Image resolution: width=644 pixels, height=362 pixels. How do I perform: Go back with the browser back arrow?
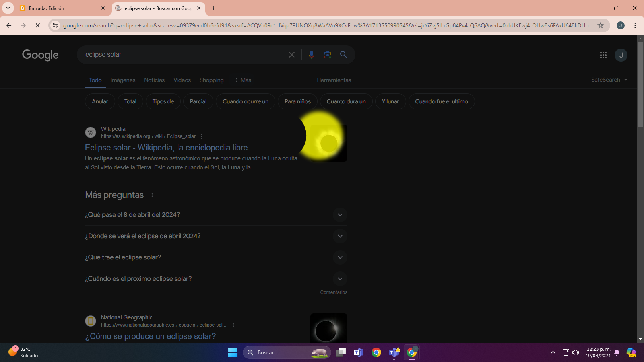tap(9, 25)
